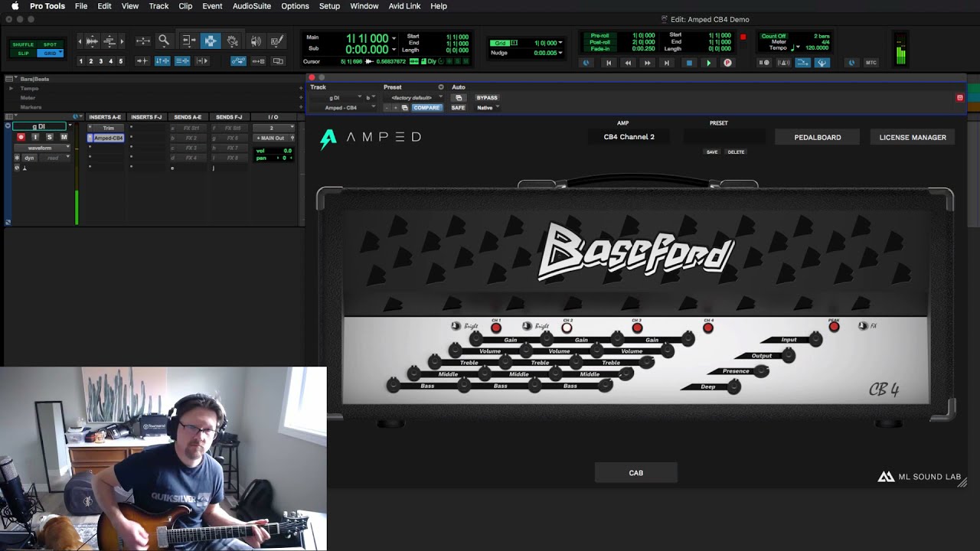The image size is (980, 551).
Task: Open the Main counter format dropdown
Action: click(394, 38)
